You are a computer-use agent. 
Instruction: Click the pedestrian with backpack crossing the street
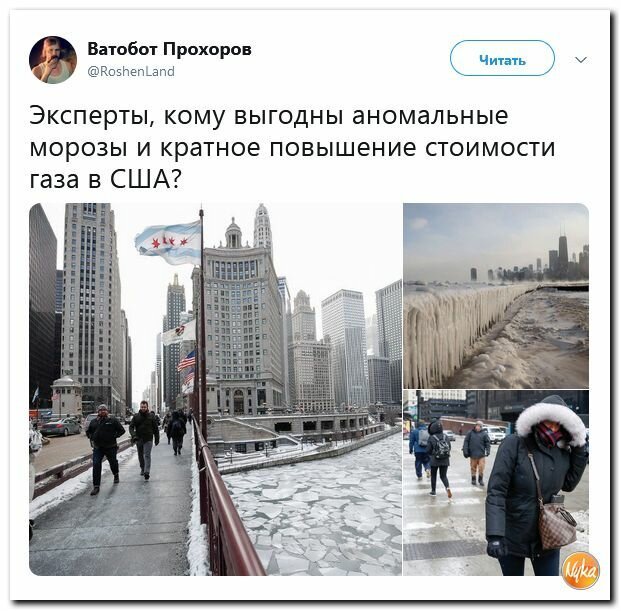(438, 458)
